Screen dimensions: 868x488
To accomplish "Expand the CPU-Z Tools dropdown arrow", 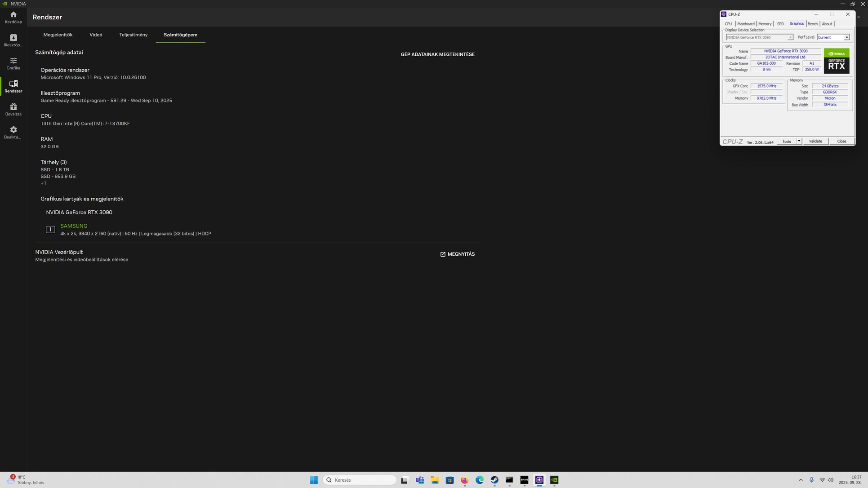I will pyautogui.click(x=799, y=141).
